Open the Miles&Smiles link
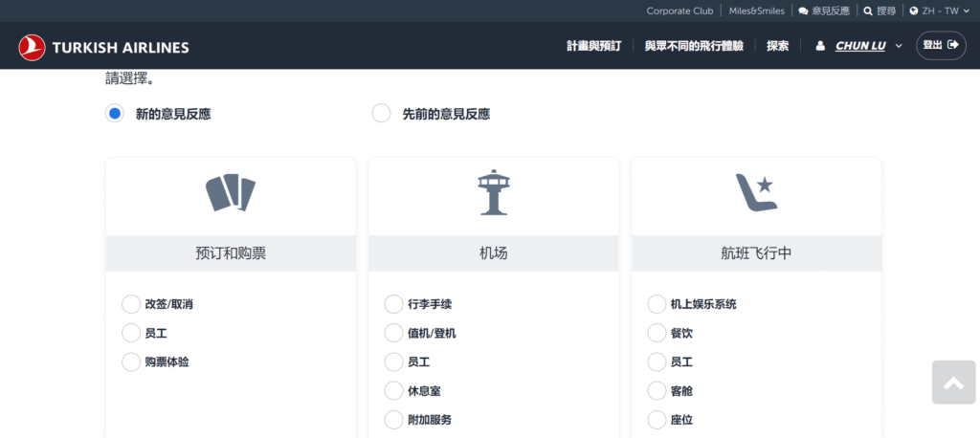This screenshot has height=438, width=980. pos(757,11)
